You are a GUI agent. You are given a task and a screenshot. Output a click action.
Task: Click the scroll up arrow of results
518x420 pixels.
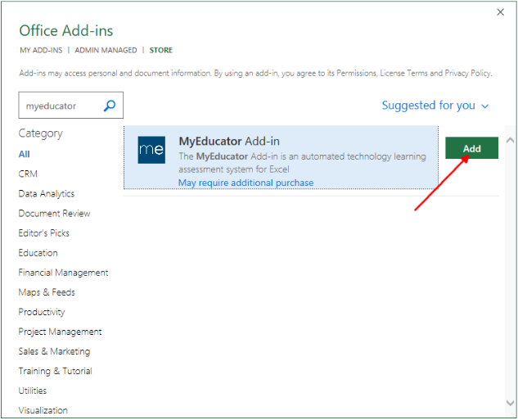pyautogui.click(x=510, y=140)
